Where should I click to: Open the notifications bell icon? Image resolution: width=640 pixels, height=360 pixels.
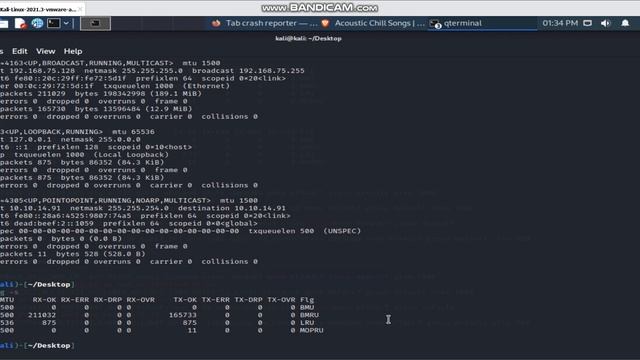(x=625, y=23)
